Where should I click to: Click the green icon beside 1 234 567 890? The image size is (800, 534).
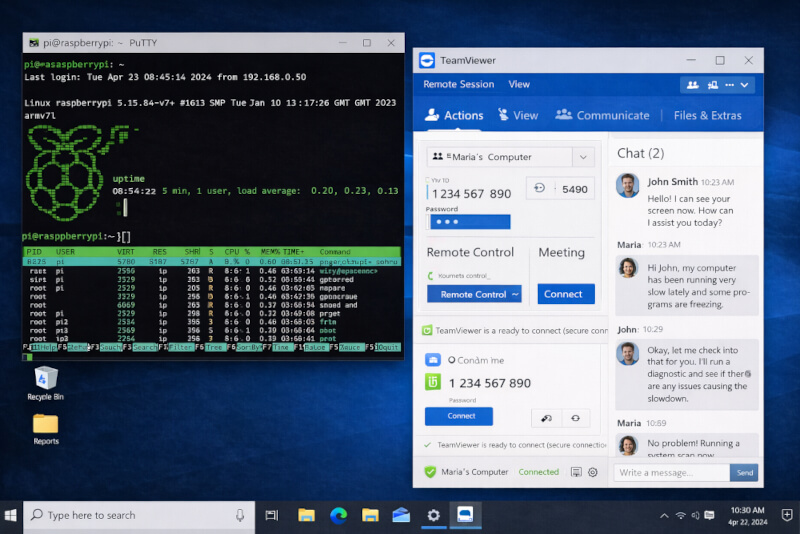tap(433, 382)
